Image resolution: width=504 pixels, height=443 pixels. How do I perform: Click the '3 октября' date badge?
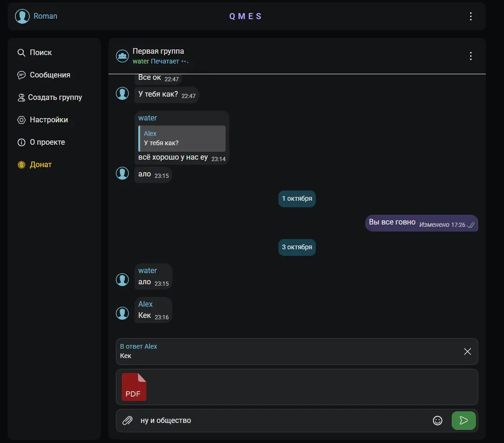point(297,247)
